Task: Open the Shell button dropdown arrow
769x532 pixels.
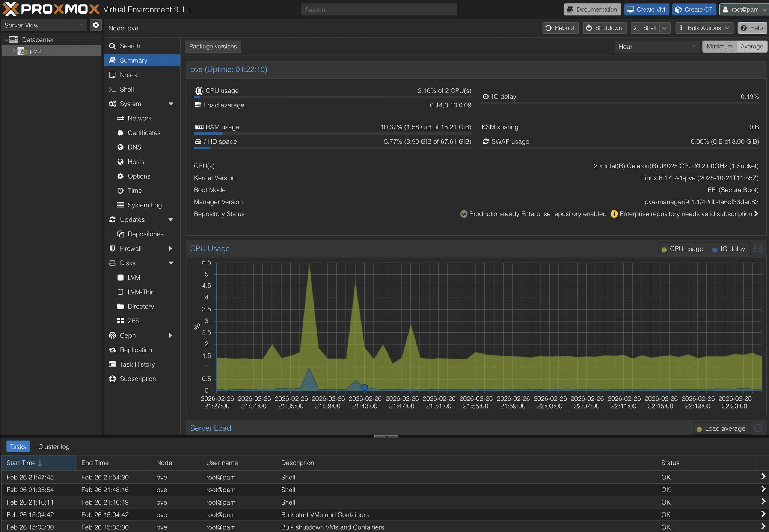Action: [x=665, y=28]
